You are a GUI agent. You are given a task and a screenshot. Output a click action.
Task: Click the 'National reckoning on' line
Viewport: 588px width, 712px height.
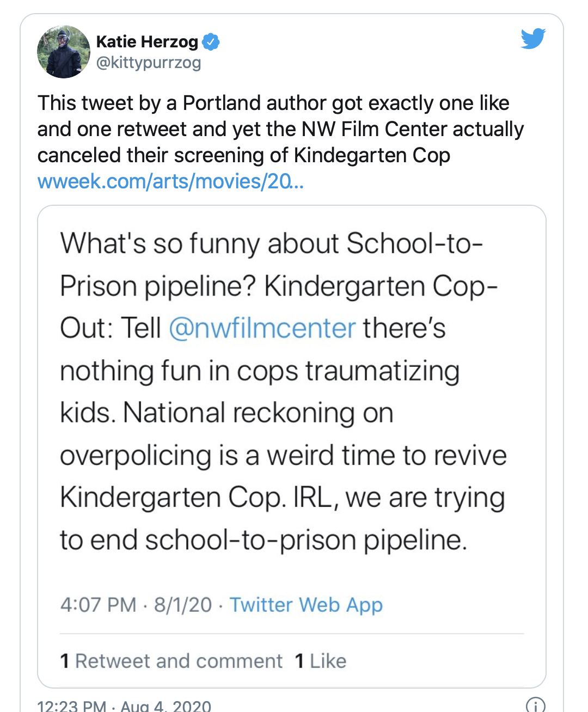click(226, 413)
